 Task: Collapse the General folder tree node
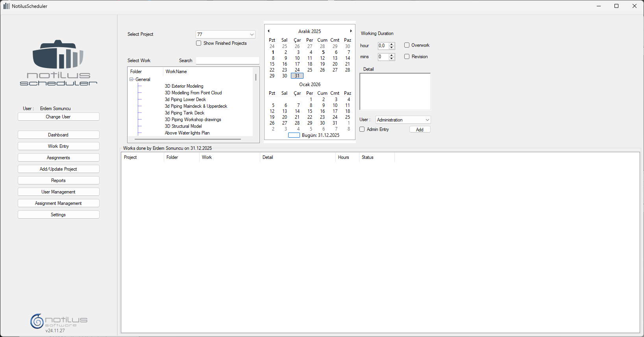tap(131, 79)
